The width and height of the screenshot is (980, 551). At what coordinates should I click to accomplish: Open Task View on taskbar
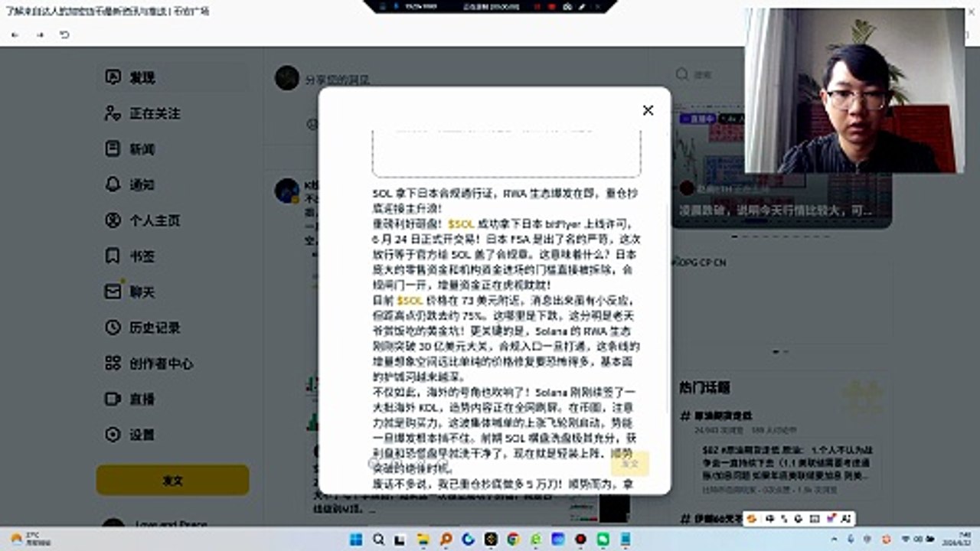(400, 540)
